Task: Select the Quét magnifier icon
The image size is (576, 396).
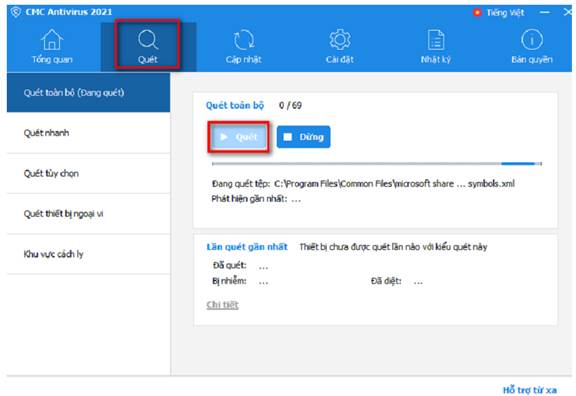Action: coord(148,40)
